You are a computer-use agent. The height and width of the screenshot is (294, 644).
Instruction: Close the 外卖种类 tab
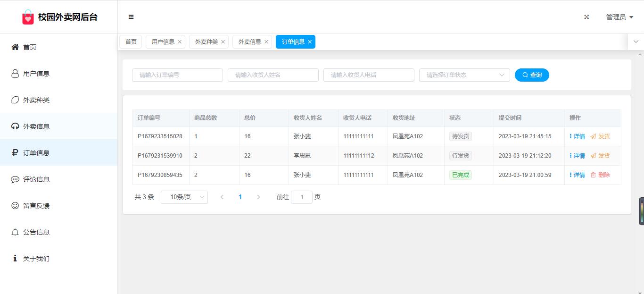[x=223, y=42]
